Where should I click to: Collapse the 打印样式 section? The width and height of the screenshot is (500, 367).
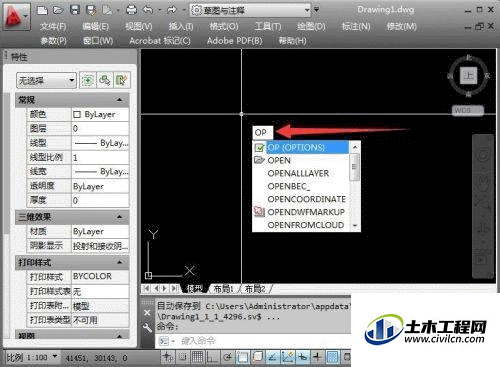coord(119,263)
